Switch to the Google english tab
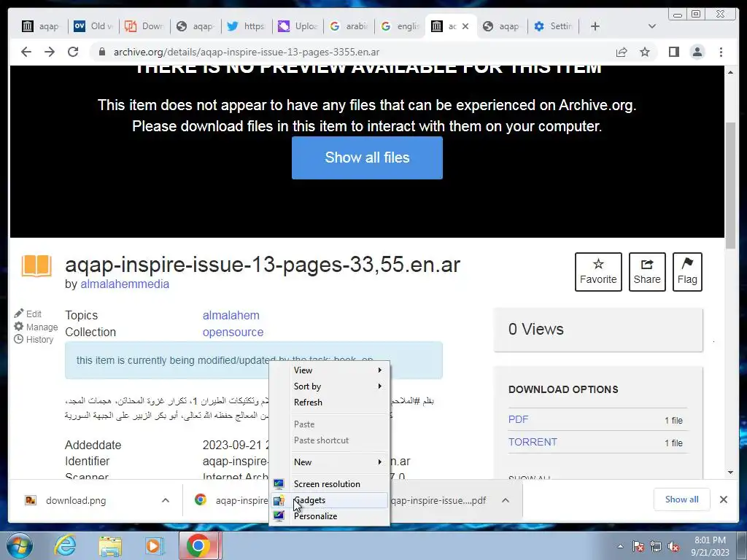Screen dimensions: 747x560 (x=400, y=26)
